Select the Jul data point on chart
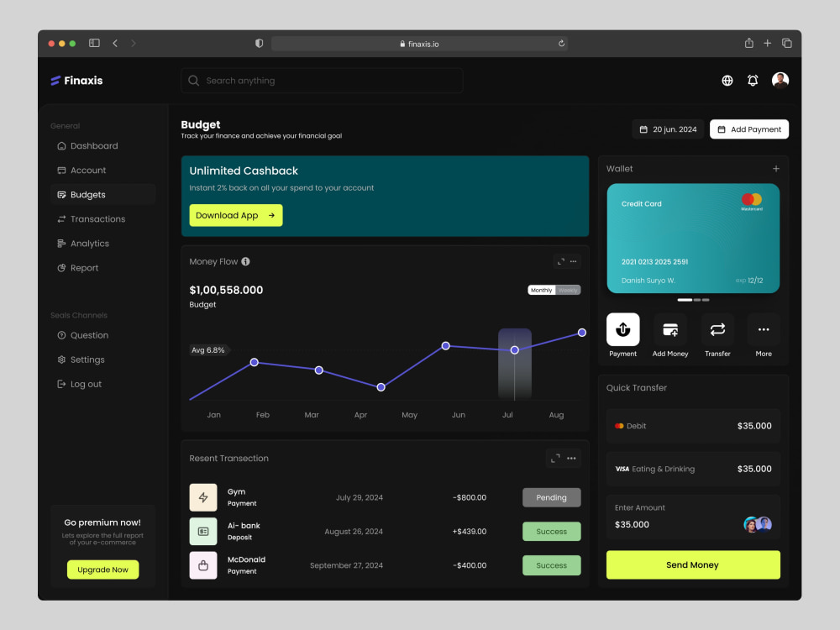Viewport: 840px width, 630px height. (515, 349)
